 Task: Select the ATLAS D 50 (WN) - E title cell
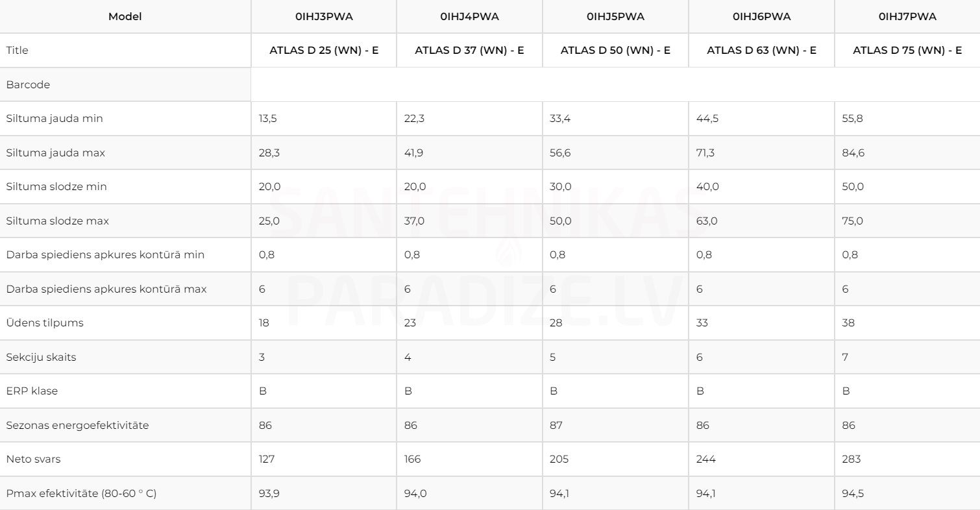click(615, 51)
